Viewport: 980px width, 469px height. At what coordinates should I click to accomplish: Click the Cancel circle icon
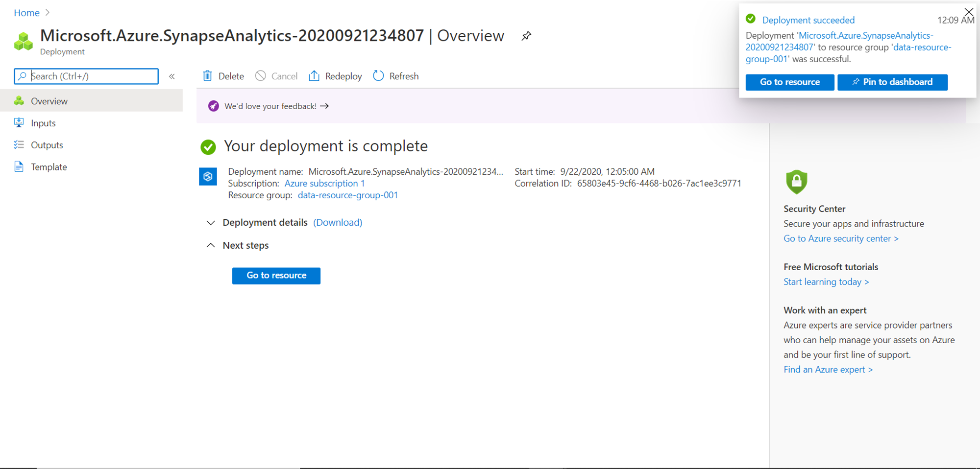click(x=261, y=76)
